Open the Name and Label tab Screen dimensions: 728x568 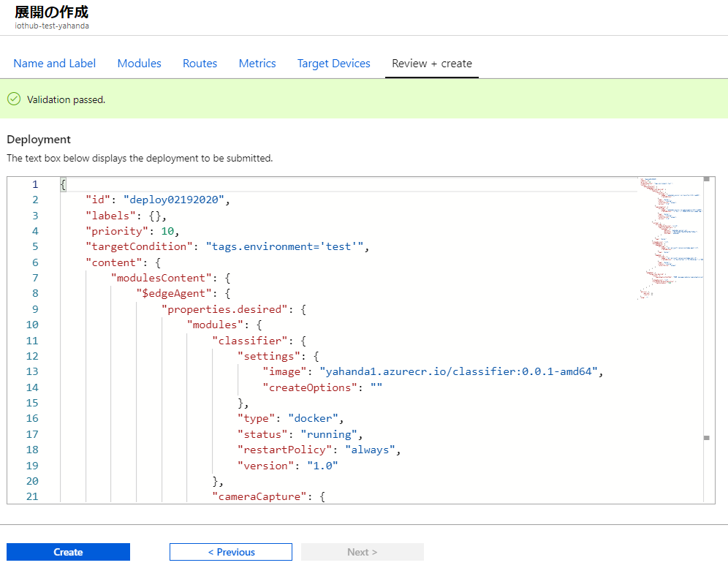[54, 63]
